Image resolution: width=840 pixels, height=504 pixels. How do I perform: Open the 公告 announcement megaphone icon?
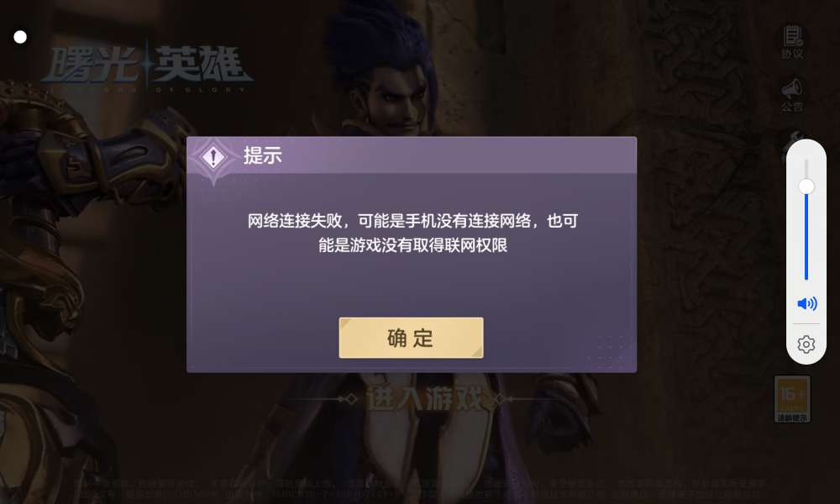[x=792, y=95]
